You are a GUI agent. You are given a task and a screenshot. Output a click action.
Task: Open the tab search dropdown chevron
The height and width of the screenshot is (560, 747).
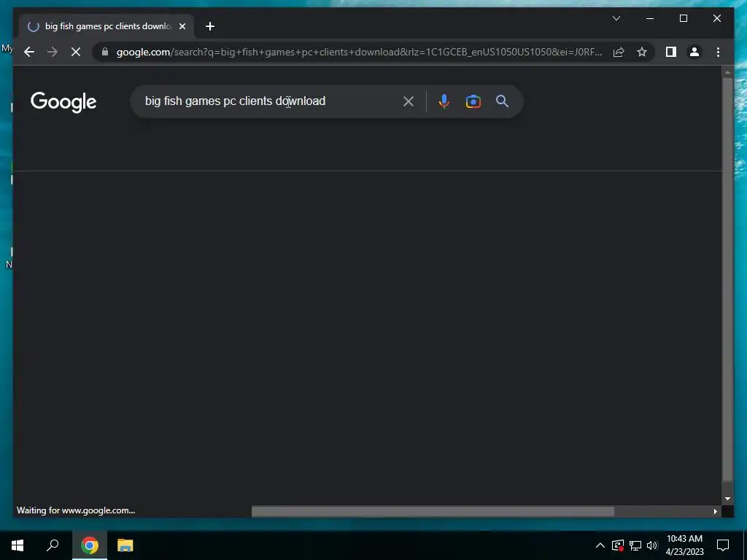pyautogui.click(x=616, y=18)
